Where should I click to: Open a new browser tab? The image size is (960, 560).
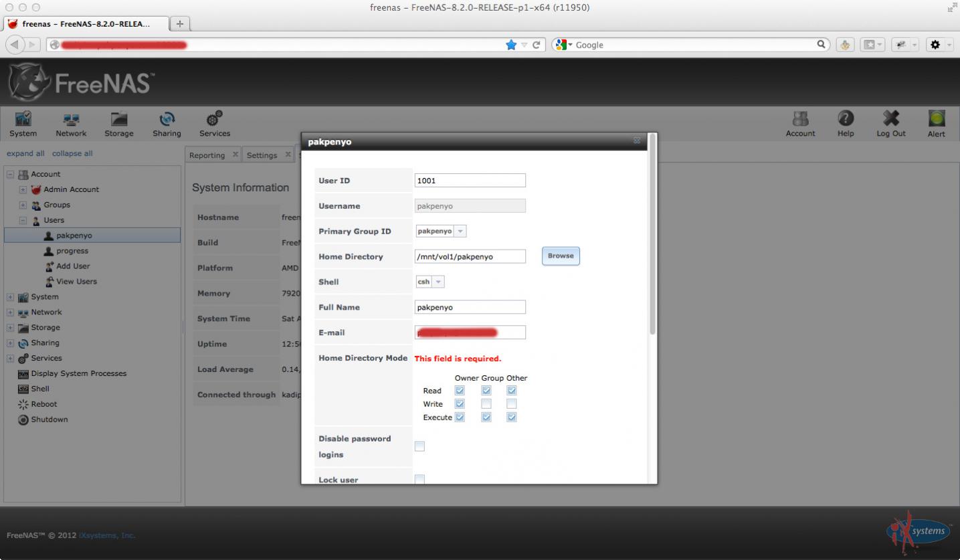coord(179,23)
